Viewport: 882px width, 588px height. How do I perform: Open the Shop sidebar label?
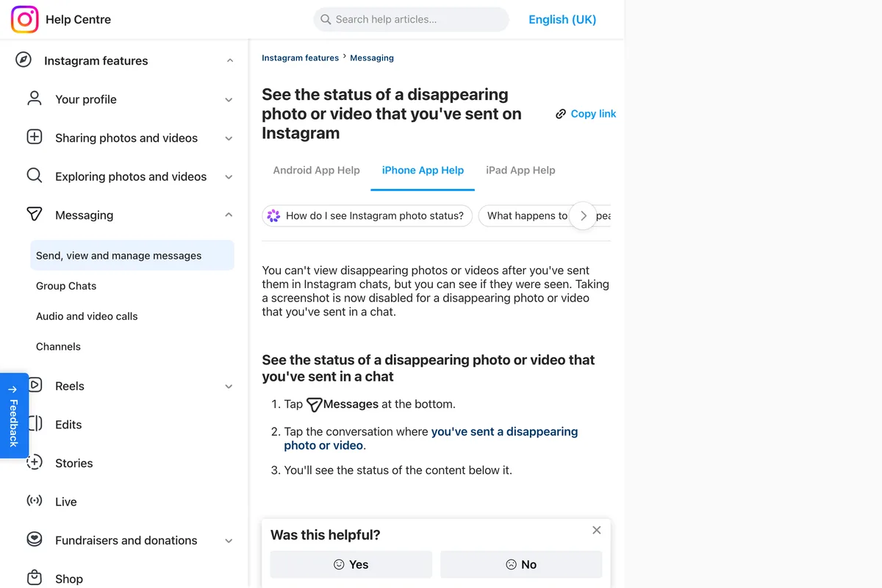[x=69, y=579]
